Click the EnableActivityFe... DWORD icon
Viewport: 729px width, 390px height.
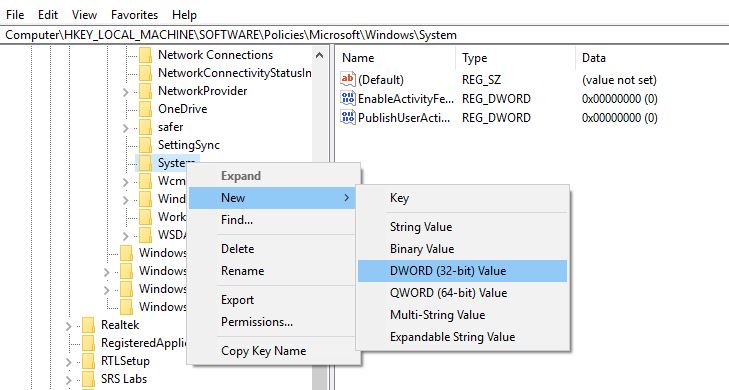tap(348, 99)
